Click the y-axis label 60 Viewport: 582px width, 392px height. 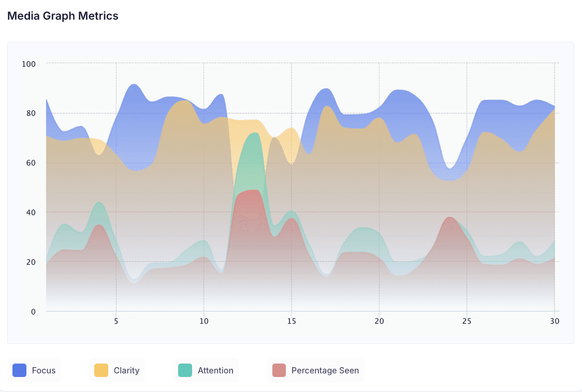[31, 163]
